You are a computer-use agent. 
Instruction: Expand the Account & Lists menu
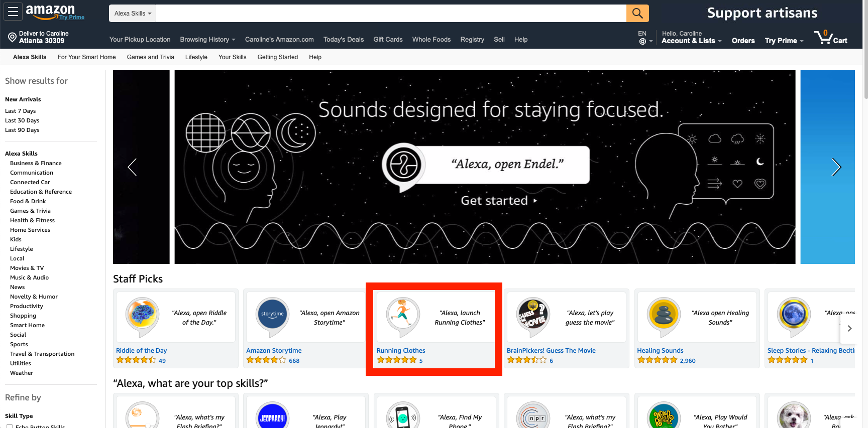pos(691,41)
